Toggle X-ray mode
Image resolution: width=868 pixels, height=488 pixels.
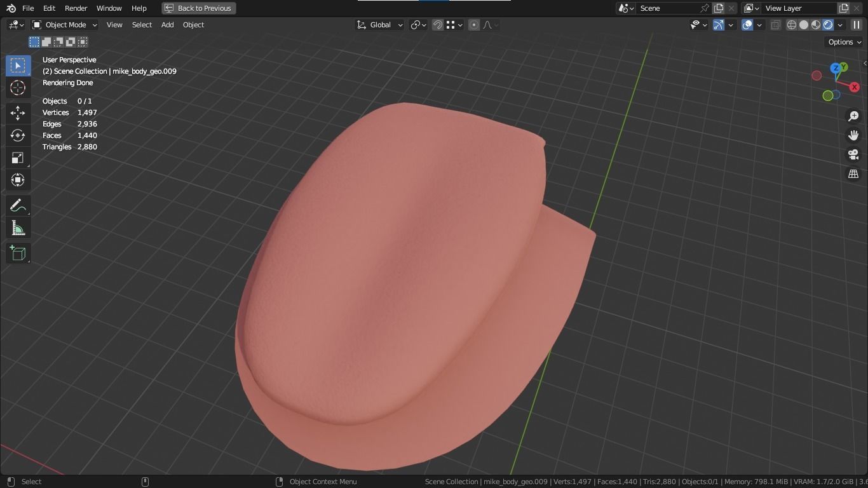[x=775, y=25]
